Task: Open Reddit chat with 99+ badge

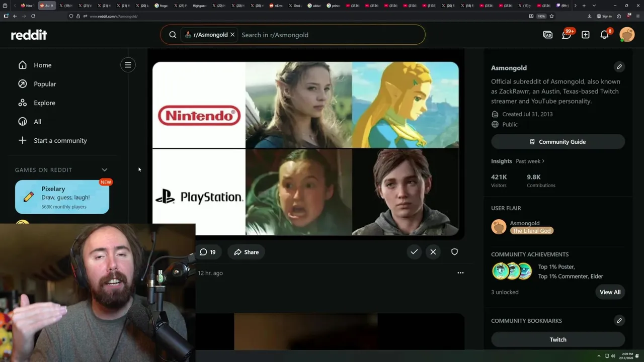Action: coord(567,34)
